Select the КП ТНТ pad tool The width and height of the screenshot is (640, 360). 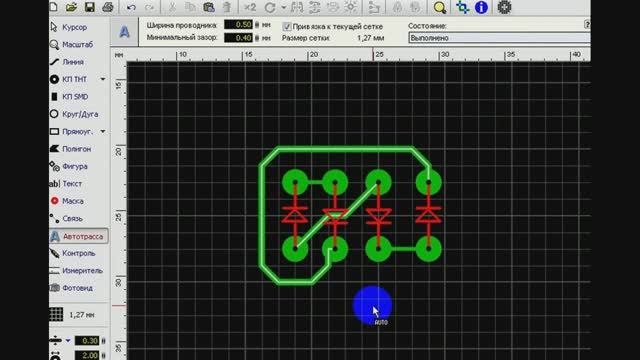click(x=74, y=79)
